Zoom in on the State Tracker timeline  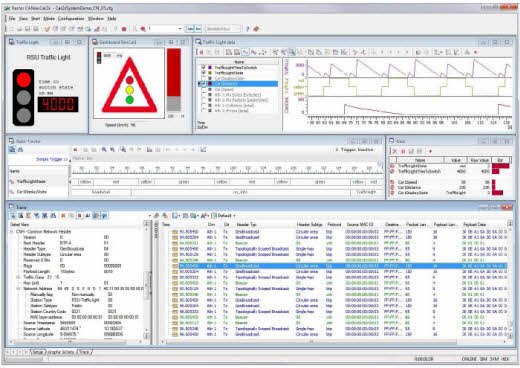click(104, 150)
